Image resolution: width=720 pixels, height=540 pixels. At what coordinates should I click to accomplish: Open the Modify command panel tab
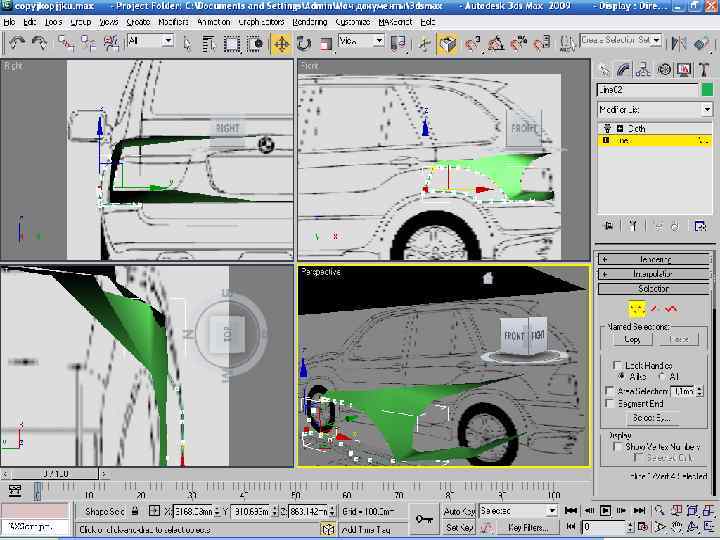(x=623, y=69)
